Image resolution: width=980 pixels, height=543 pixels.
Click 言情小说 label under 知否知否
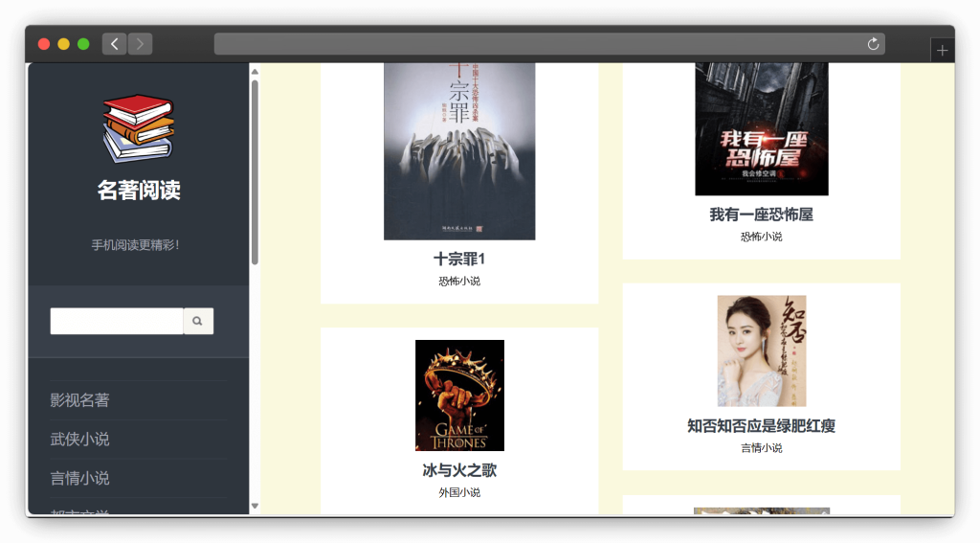point(761,448)
